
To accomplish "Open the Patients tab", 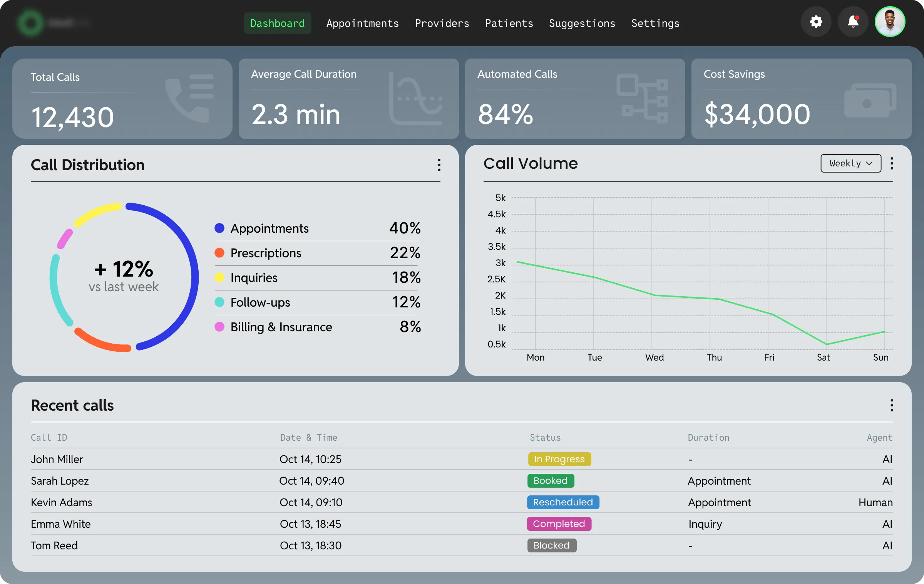I will [x=509, y=23].
